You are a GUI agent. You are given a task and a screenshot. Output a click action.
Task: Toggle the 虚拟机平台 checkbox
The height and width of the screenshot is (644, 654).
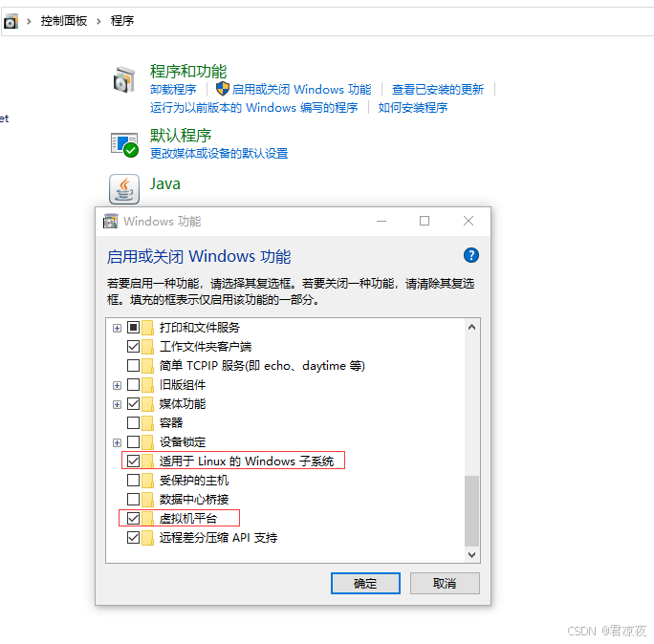pos(133,518)
